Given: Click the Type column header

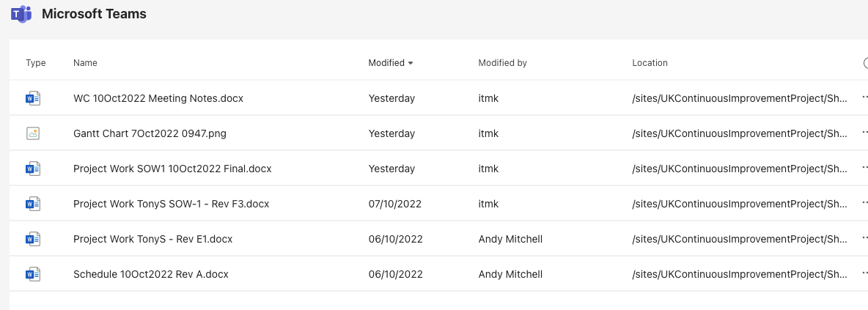Looking at the screenshot, I should tap(36, 63).
